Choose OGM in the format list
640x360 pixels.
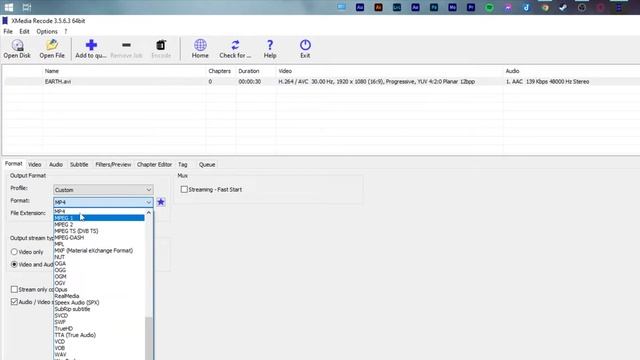pos(99,277)
